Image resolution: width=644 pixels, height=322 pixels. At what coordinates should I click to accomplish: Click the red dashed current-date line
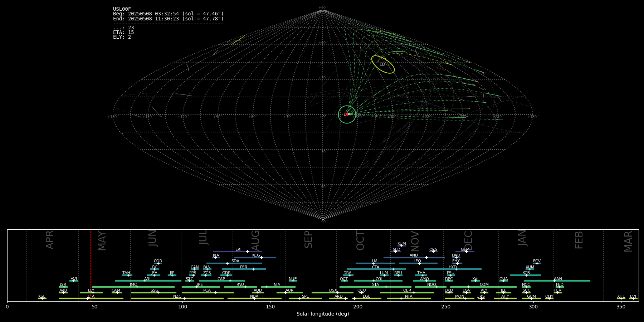pos(91,265)
